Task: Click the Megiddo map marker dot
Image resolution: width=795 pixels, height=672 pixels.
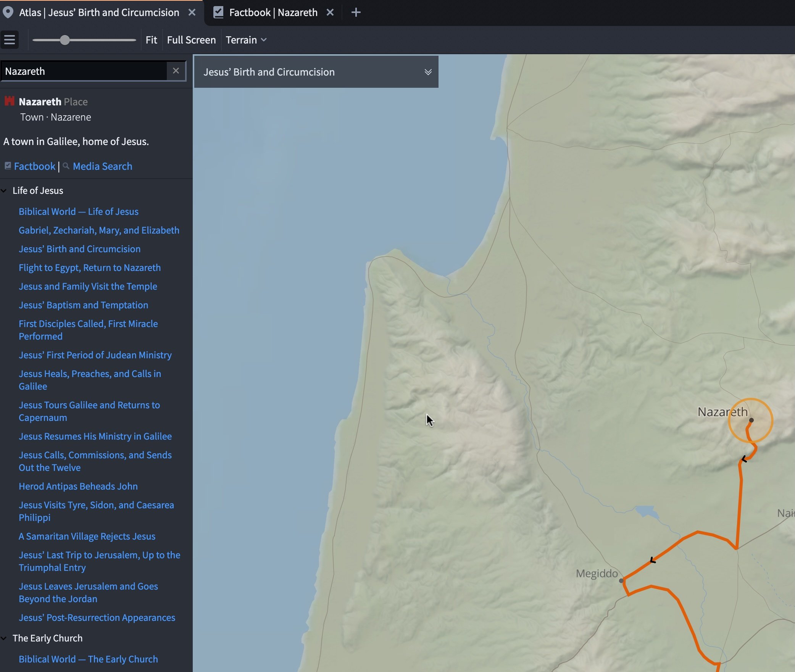Action: tap(621, 580)
